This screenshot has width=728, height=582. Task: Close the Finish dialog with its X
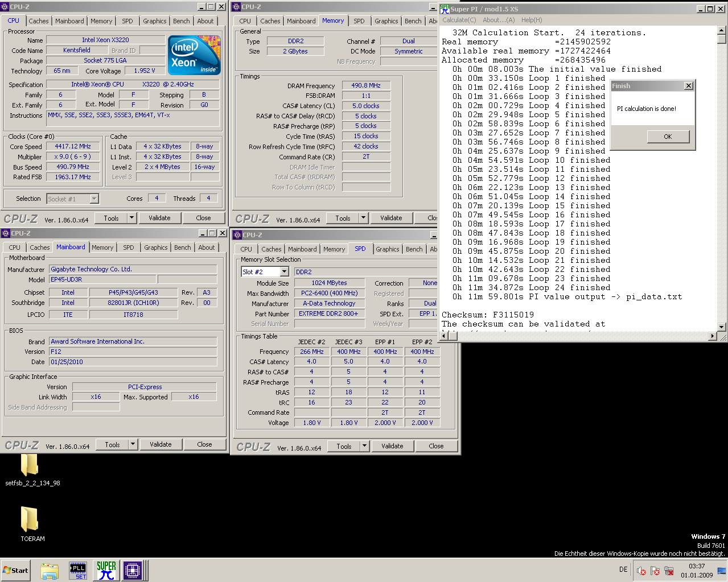click(x=688, y=86)
